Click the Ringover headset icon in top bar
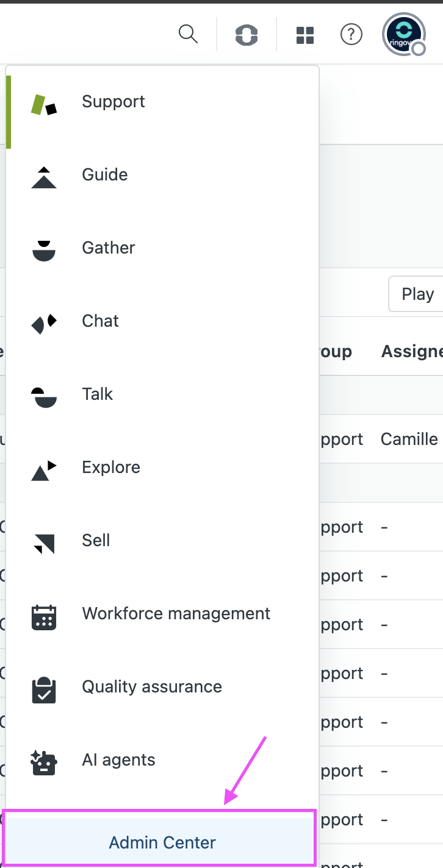443x868 pixels. pyautogui.click(x=247, y=35)
